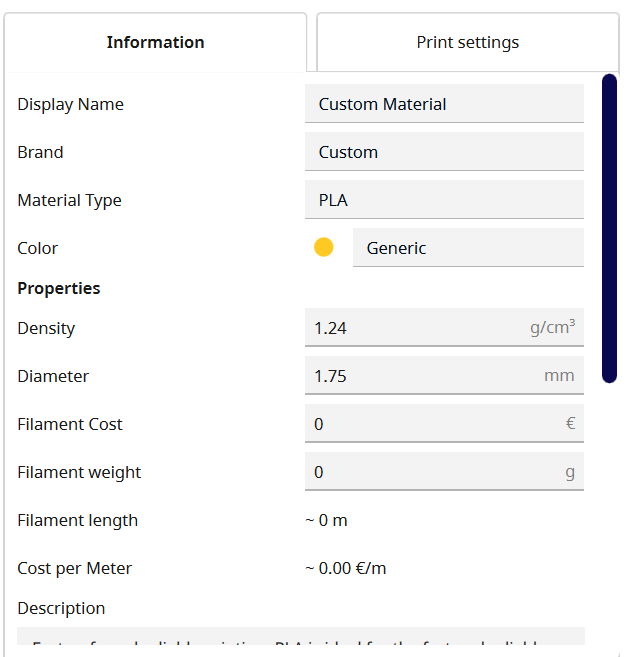Click the Filament Cost euro field
Viewport: 627px width, 657px height.
pos(444,424)
